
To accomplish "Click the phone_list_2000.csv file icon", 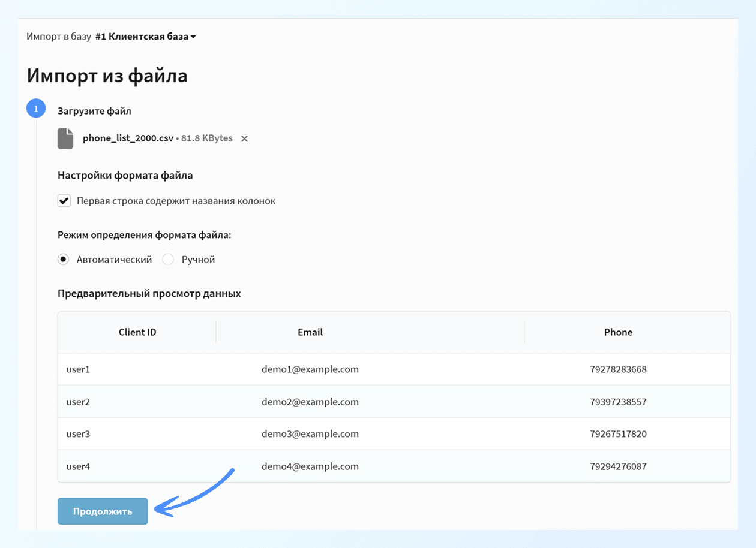I will (x=65, y=138).
